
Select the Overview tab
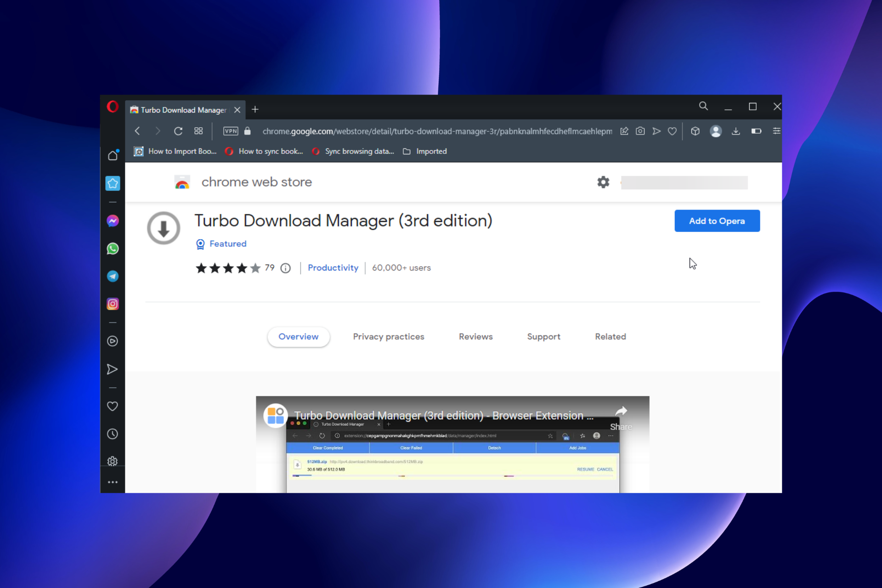[299, 337]
